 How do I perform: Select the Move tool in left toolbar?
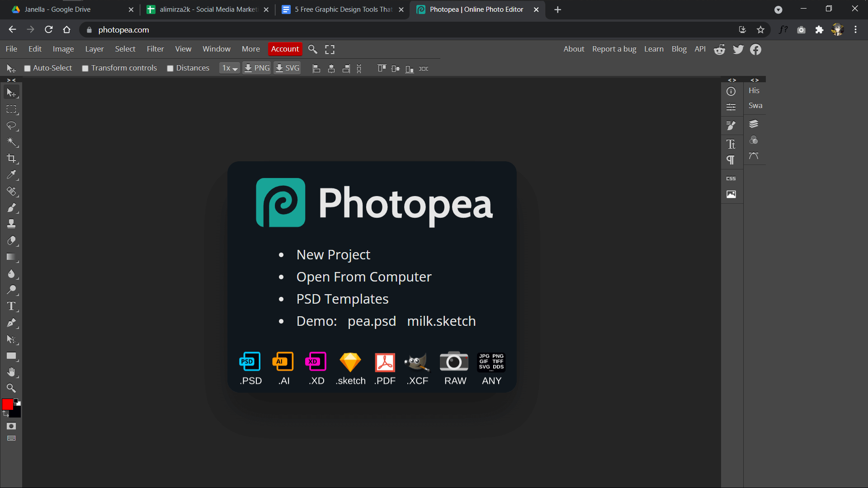coord(11,93)
